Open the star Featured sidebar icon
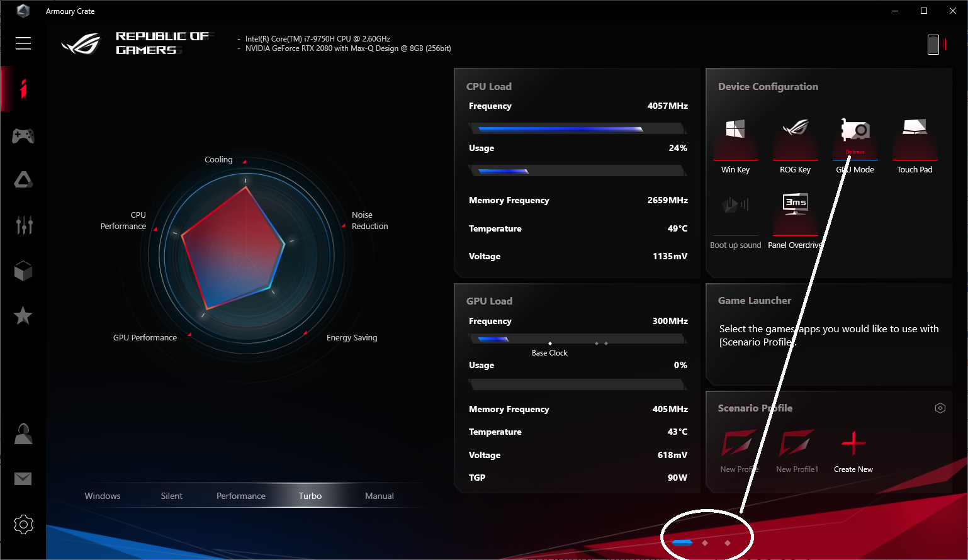 (x=23, y=316)
